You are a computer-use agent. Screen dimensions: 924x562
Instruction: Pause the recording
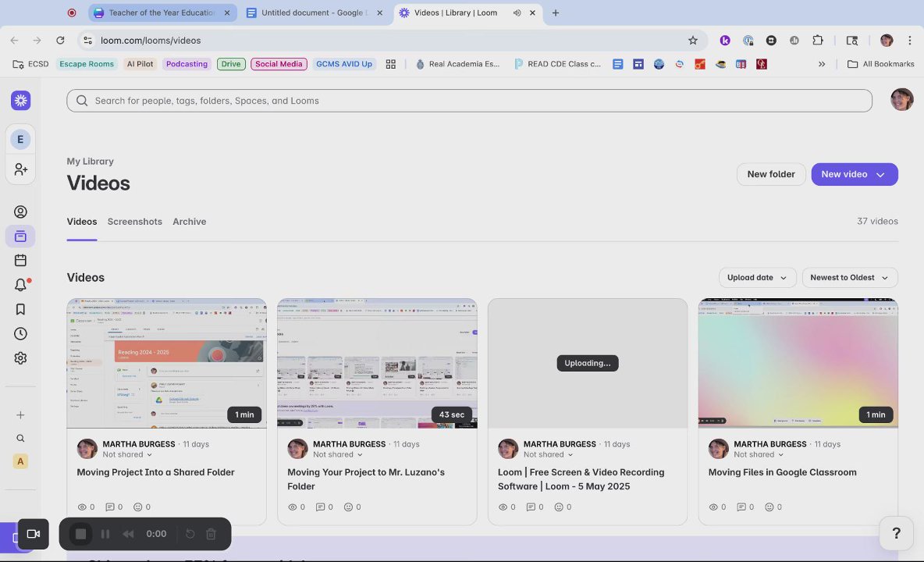click(105, 534)
